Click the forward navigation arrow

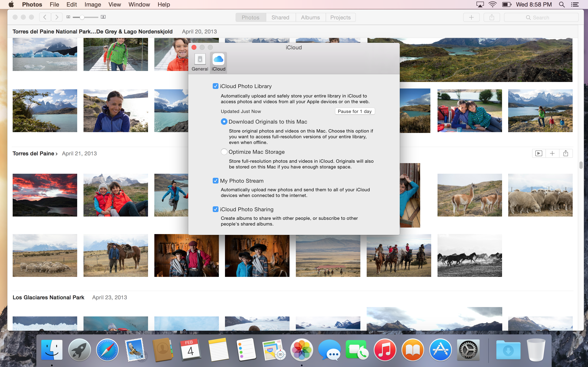click(57, 17)
